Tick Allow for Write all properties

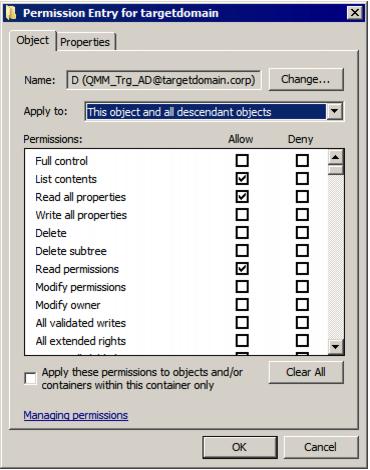click(x=242, y=215)
